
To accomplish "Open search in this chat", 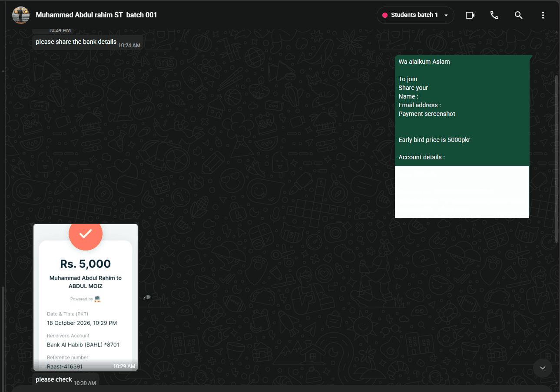I will pos(518,15).
